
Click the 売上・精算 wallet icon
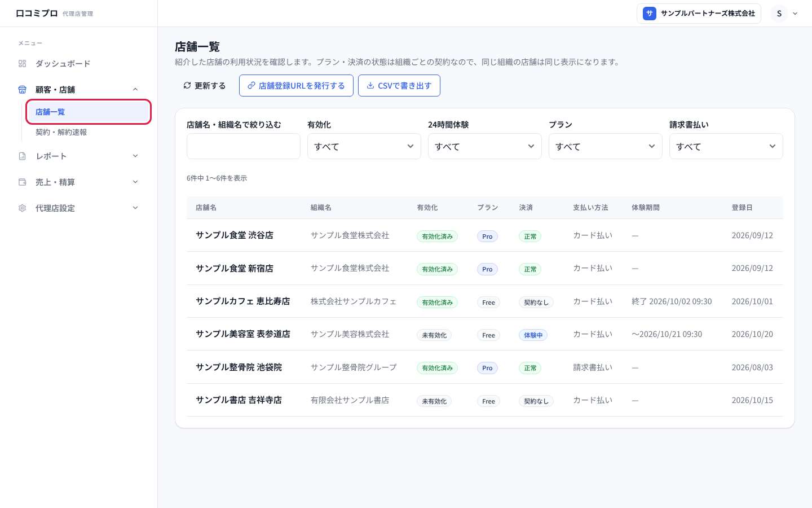click(x=23, y=182)
